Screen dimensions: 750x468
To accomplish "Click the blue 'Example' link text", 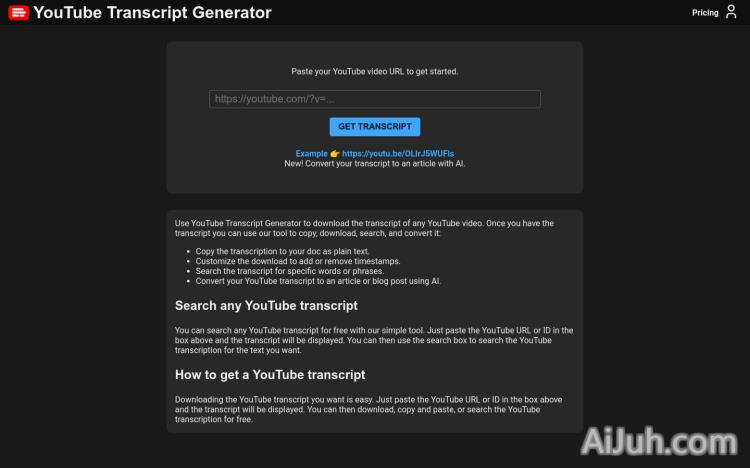I will click(x=311, y=154).
